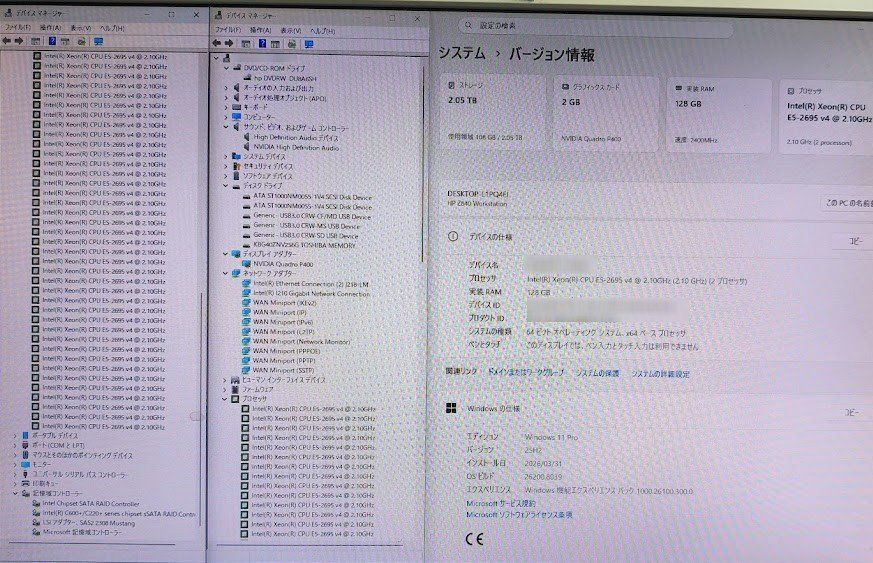Open 表示(V) menu in left Device Manager

(81, 28)
